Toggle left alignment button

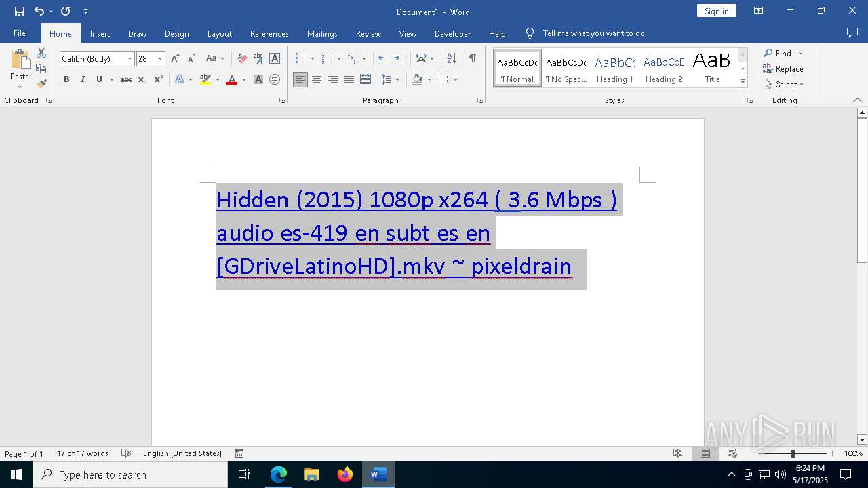(300, 79)
